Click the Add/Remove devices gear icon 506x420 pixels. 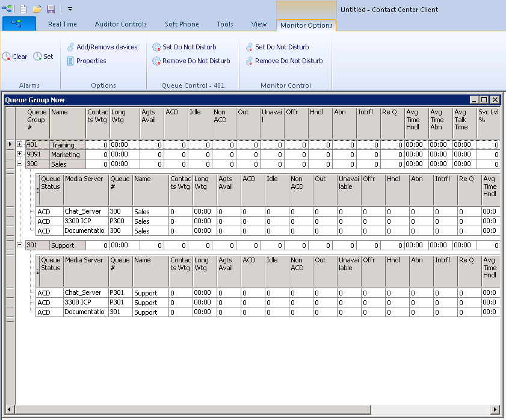[x=70, y=47]
